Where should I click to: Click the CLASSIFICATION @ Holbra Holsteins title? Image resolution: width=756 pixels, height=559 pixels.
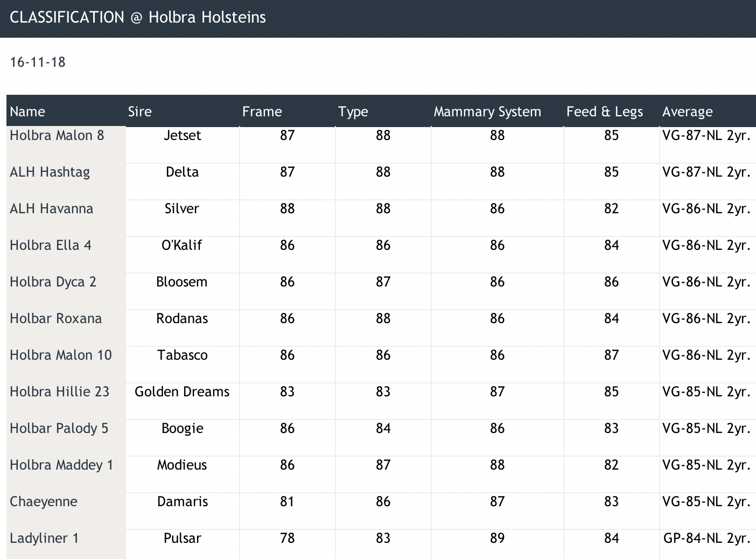(x=138, y=17)
